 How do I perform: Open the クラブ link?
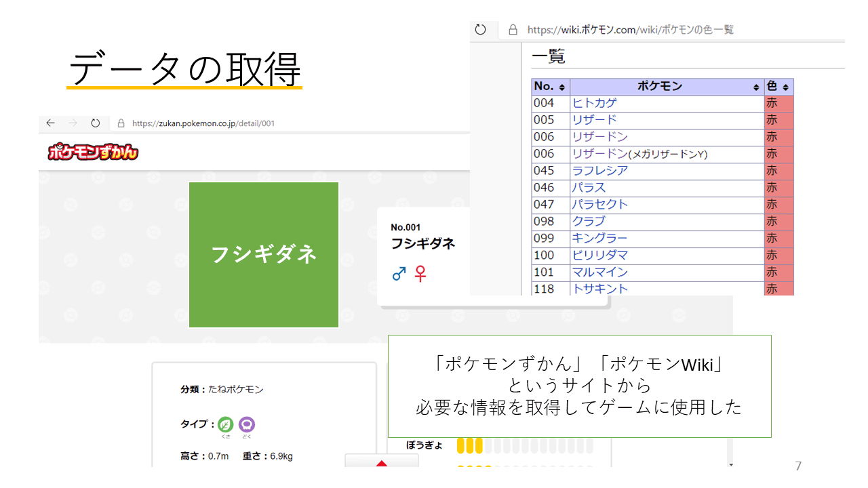click(x=589, y=222)
